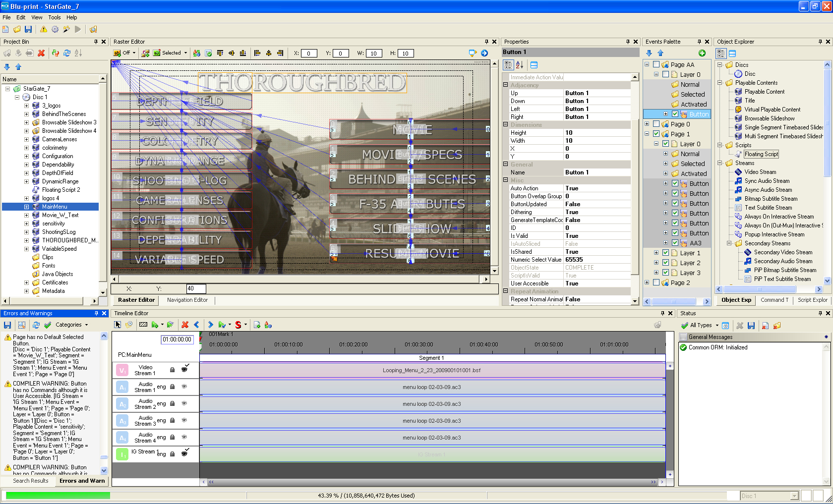This screenshot has height=504, width=833.
Task: Select the ShootingSLog item in Project Bin
Action: 59,232
